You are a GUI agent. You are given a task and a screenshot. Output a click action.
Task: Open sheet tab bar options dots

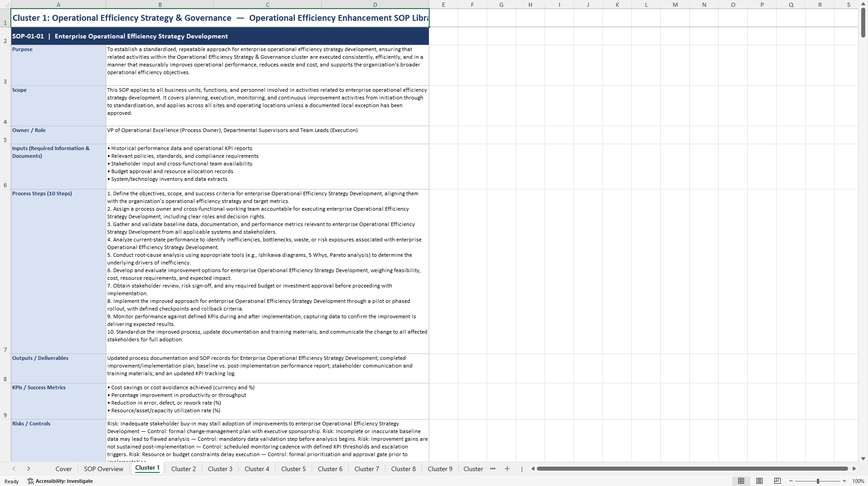[x=522, y=469]
